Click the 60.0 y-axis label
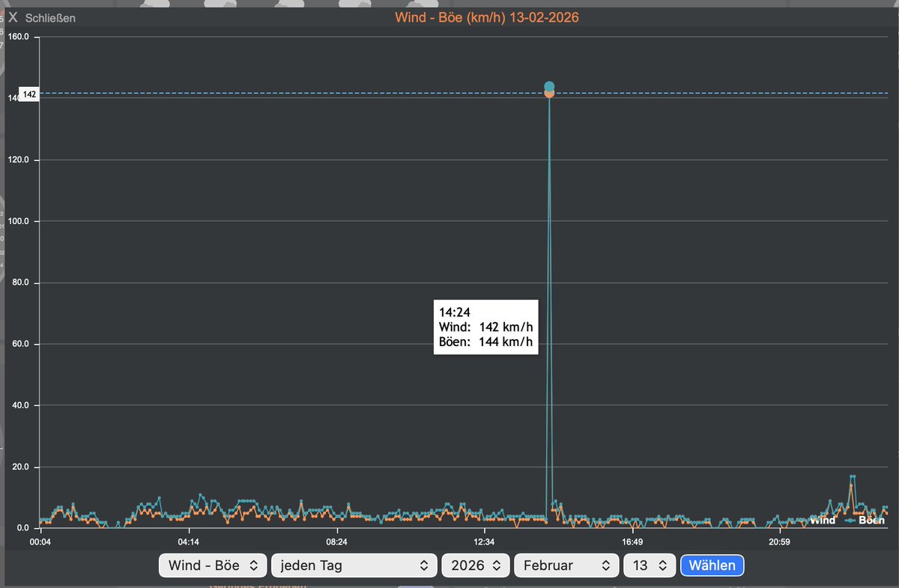 coord(20,344)
